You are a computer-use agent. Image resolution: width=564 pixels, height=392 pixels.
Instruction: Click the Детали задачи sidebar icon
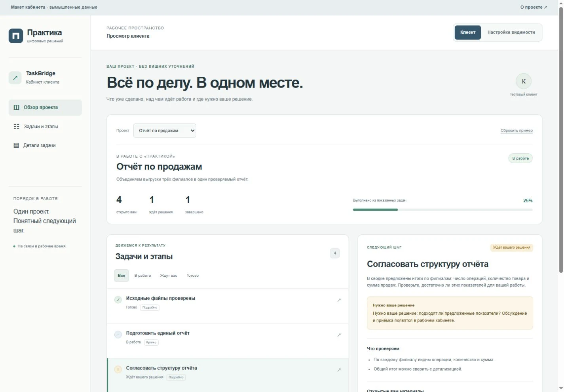click(16, 145)
